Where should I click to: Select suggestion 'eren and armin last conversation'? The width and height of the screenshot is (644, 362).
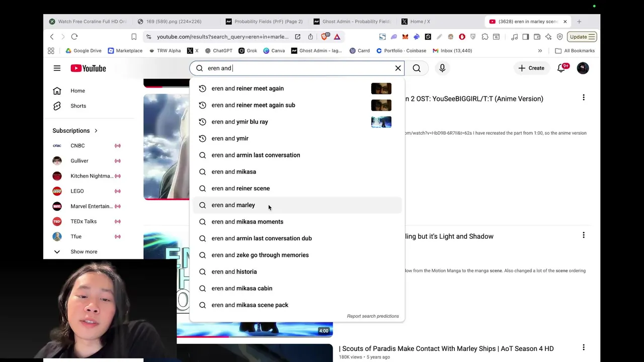click(297, 155)
